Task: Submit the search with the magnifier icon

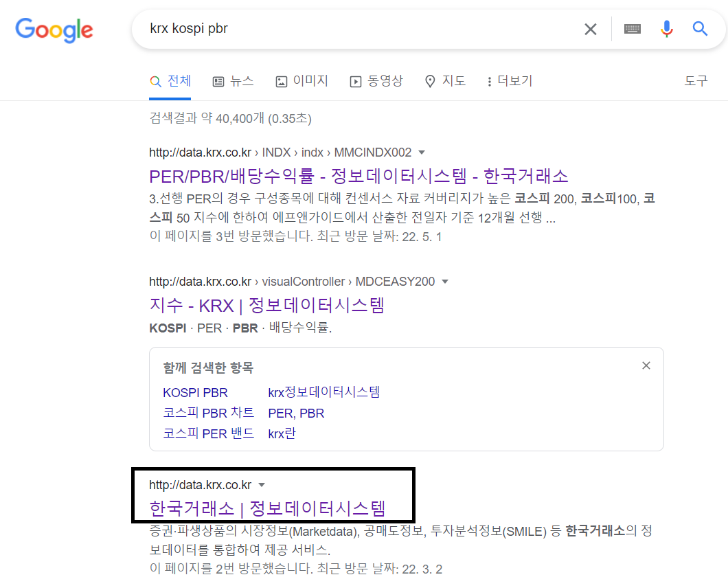Action: pyautogui.click(x=700, y=29)
